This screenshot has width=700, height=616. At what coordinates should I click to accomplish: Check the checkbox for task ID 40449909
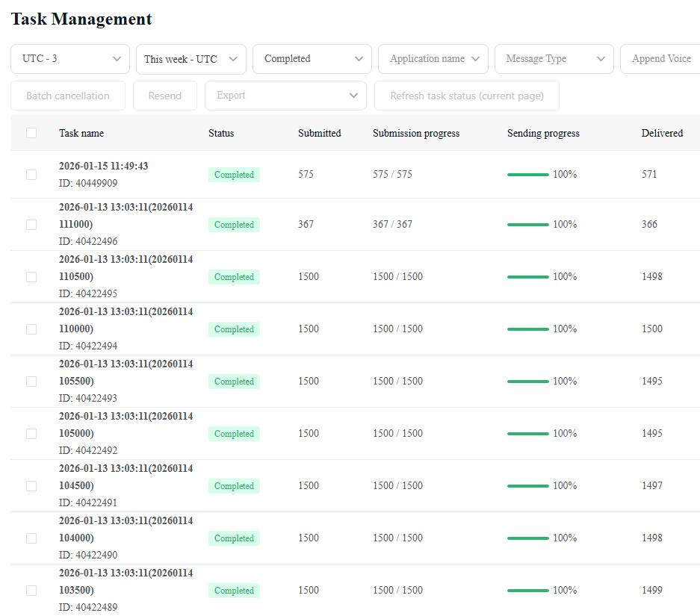point(31,174)
